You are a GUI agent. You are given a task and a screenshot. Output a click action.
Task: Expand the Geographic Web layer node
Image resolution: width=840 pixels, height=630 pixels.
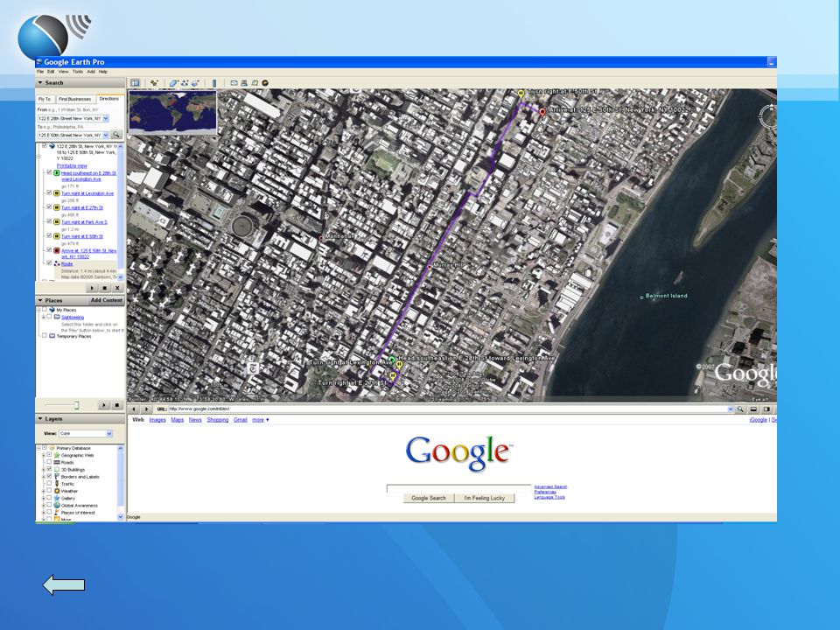coord(44,455)
